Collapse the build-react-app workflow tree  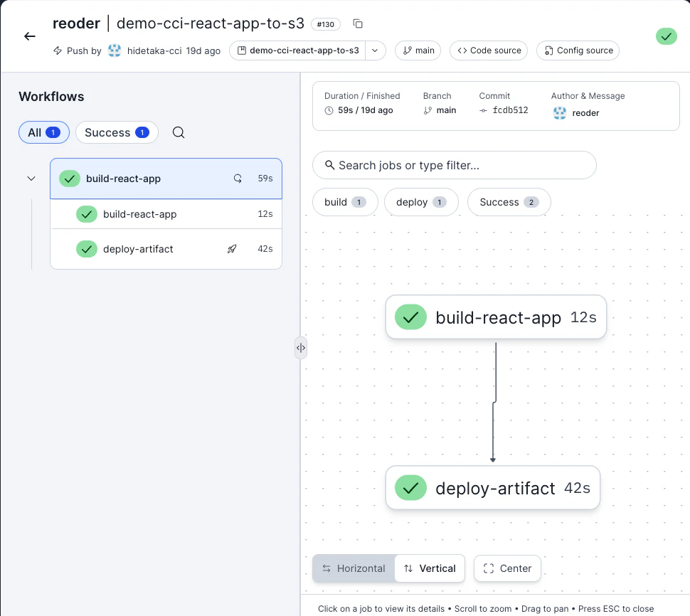31,179
